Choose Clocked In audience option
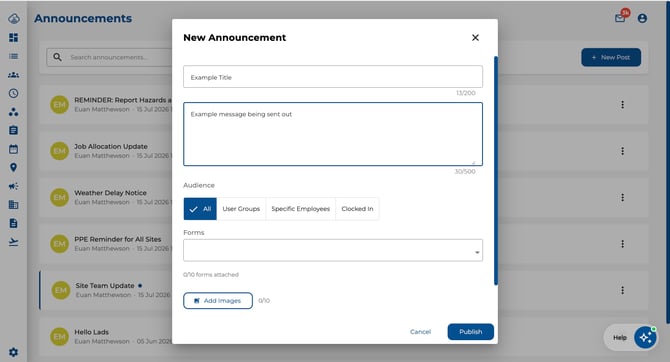Viewport: 670px width, 362px height. (357, 209)
